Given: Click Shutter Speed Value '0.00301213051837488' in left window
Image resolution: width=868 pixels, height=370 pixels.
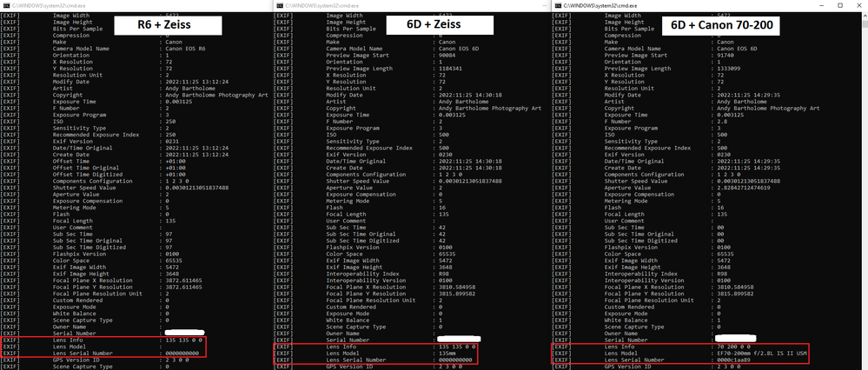Looking at the screenshot, I should click(x=197, y=188).
